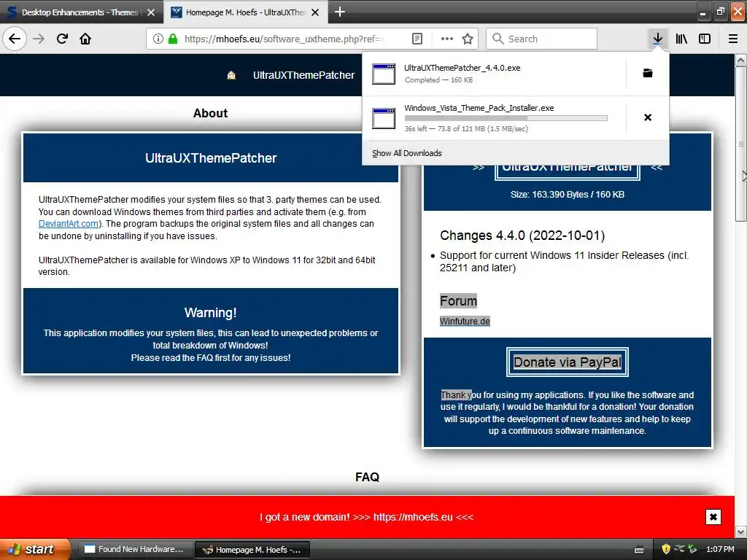The height and width of the screenshot is (560, 747).
Task: Cancel the Windows_Vista_Theme_Pack_Installer.exe download
Action: point(648,117)
